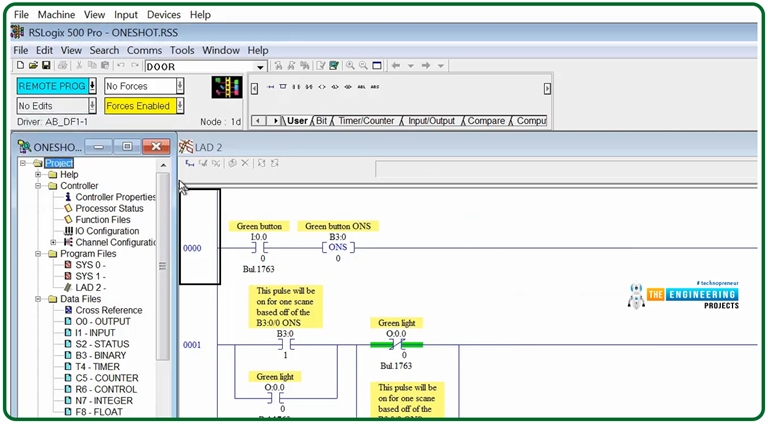The image size is (768, 424).
Task: Open the DOOR search combo box dropdown
Action: pyautogui.click(x=260, y=67)
